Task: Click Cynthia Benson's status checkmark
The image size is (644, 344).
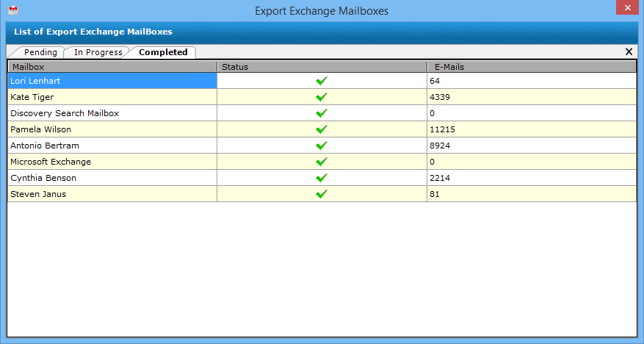Action: (x=322, y=178)
